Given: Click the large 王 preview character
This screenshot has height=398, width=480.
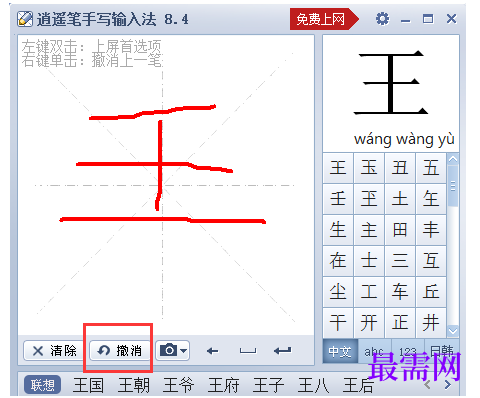Looking at the screenshot, I should point(391,82).
